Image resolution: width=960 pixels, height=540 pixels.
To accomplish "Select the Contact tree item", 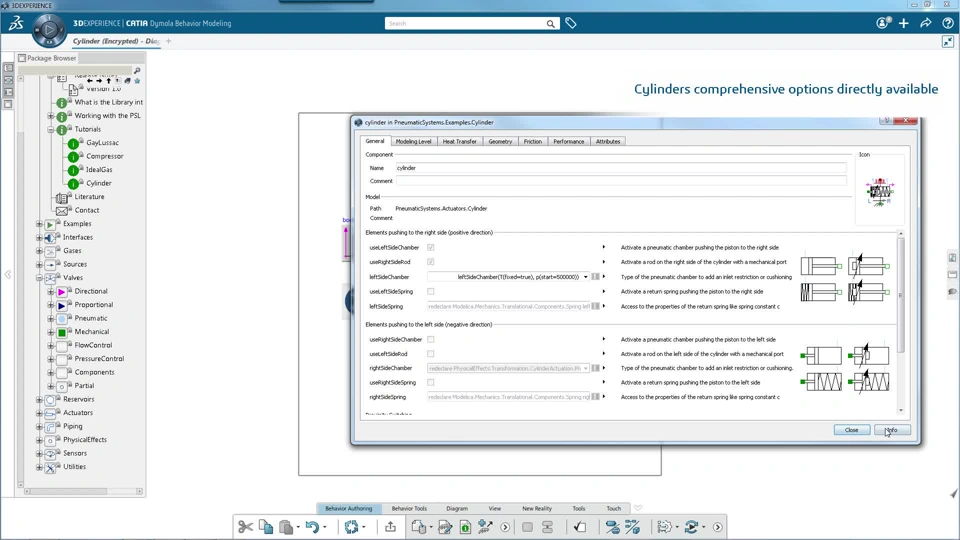I will (x=87, y=210).
